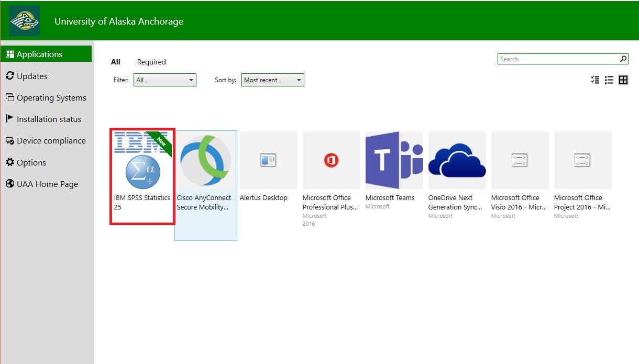Select the Microsoft Office Project 2016 tile
Screen dimensions: 639x364
point(582,160)
